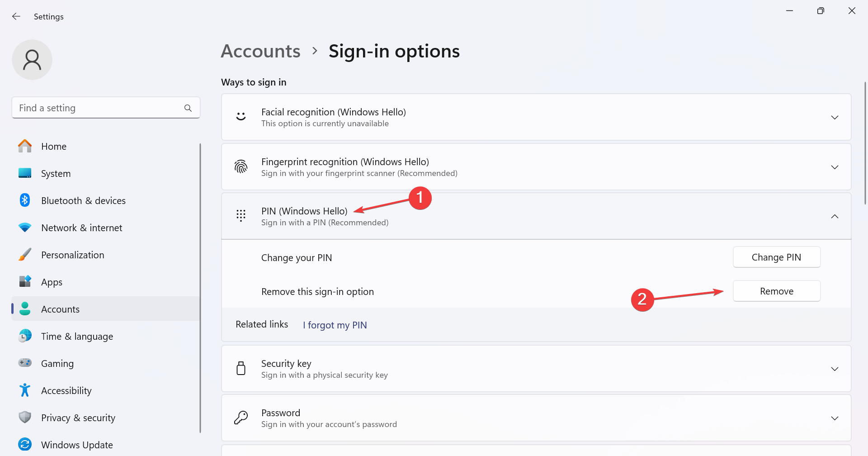Click the Accessibility figure icon

(x=25, y=390)
